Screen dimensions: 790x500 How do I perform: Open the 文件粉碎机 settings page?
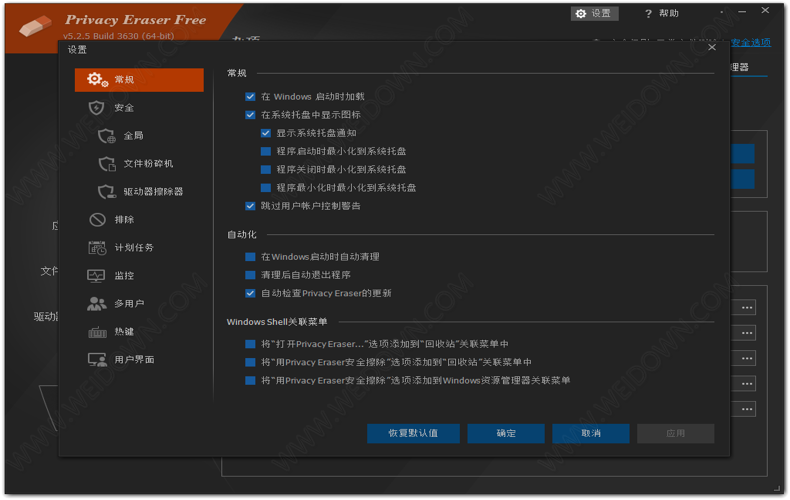coord(139,164)
